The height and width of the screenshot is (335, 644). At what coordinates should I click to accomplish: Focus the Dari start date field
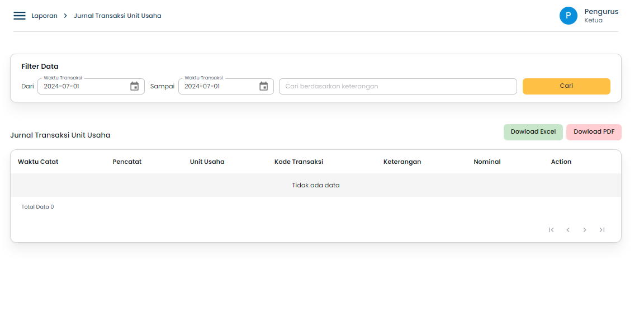pos(83,86)
